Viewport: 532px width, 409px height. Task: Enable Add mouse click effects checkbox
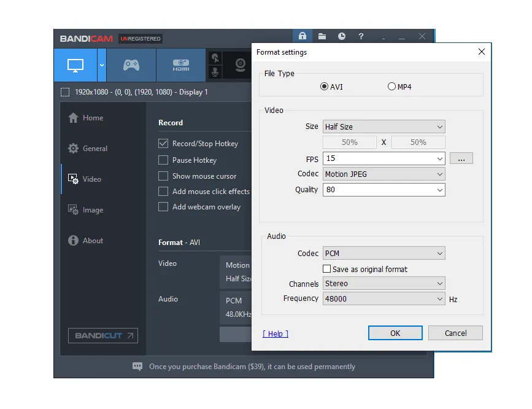click(x=163, y=191)
